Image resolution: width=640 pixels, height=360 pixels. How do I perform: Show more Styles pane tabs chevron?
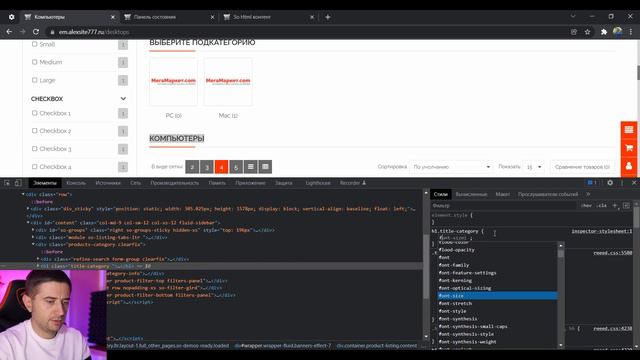[x=588, y=194]
